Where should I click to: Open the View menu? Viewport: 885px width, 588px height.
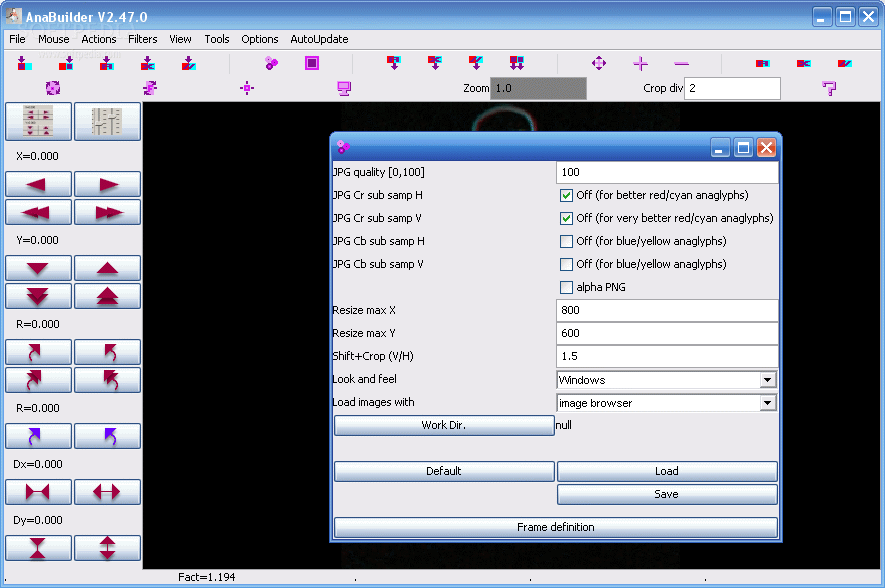click(x=181, y=39)
